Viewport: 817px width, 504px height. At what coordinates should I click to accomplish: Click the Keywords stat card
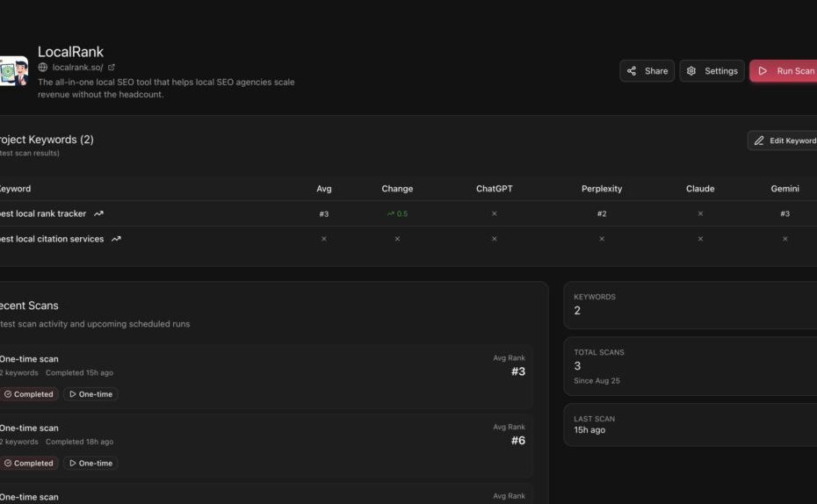(690, 305)
